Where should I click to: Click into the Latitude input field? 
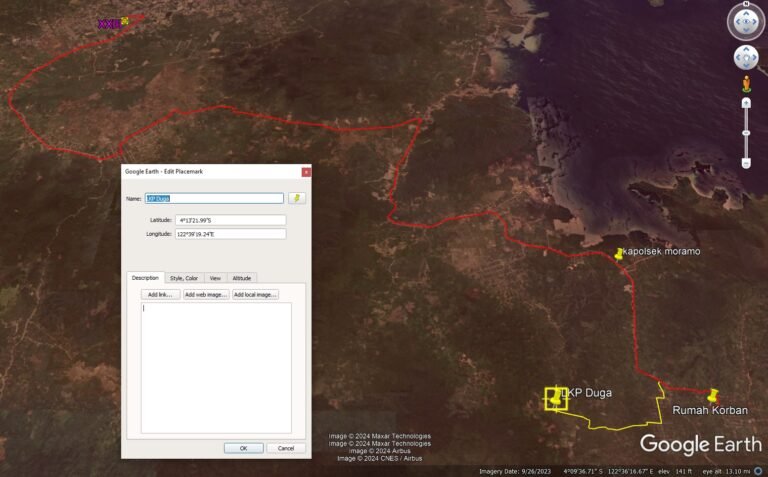230,220
